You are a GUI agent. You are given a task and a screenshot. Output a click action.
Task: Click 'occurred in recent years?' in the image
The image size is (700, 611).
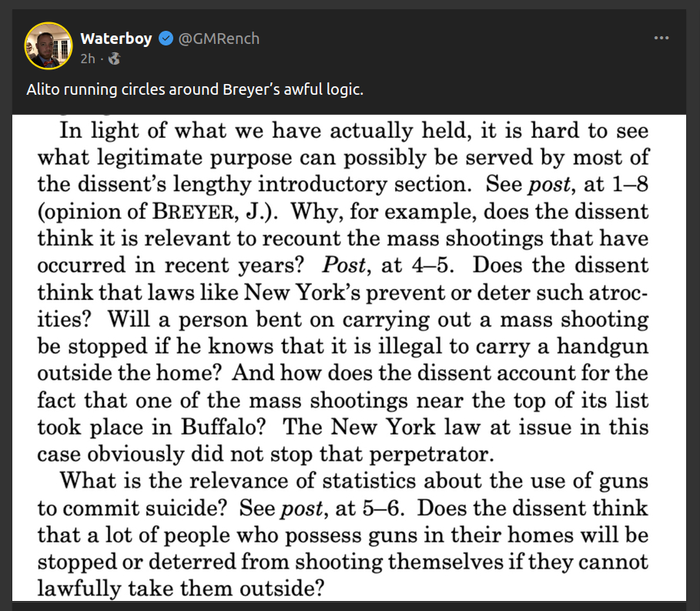pos(171,265)
